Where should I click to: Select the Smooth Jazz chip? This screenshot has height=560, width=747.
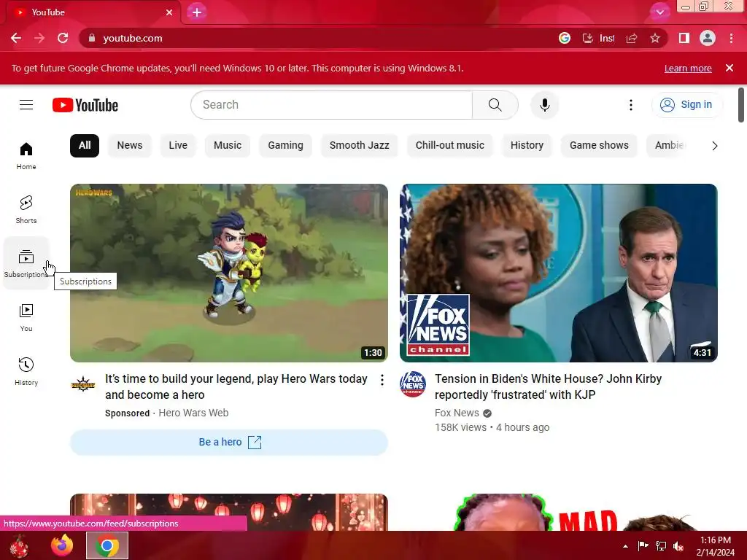click(359, 145)
